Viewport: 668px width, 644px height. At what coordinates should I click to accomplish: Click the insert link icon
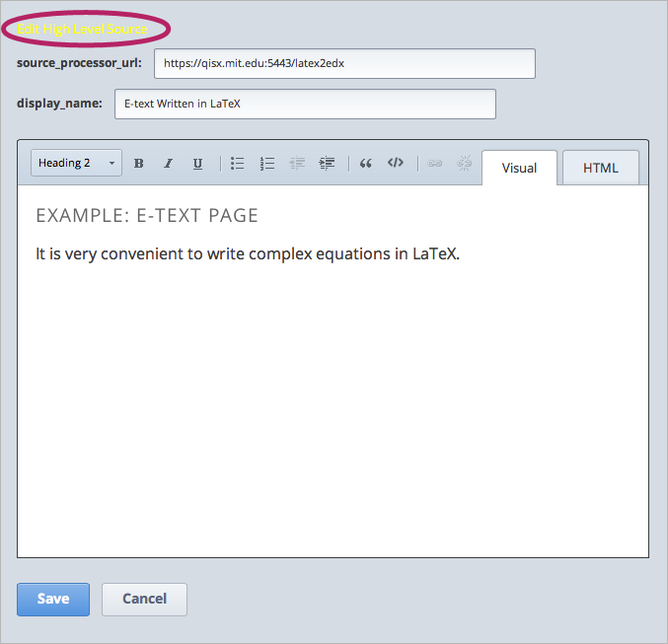pos(434,164)
